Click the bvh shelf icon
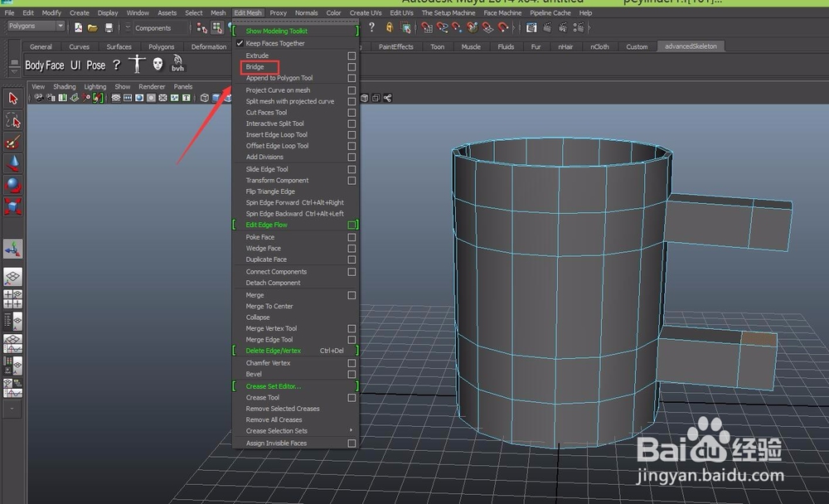Screen dimensions: 829x504 click(178, 65)
